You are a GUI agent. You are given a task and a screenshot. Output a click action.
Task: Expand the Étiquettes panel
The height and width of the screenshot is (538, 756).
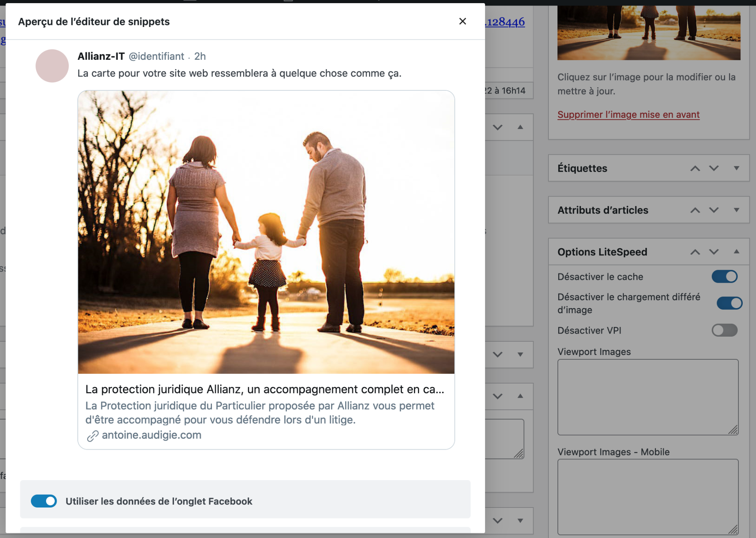click(736, 169)
